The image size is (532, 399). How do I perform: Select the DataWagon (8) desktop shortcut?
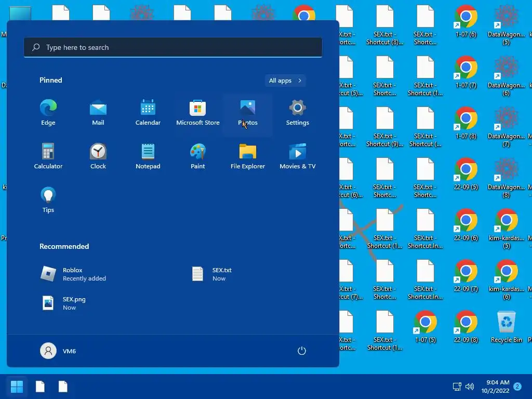tap(506, 178)
